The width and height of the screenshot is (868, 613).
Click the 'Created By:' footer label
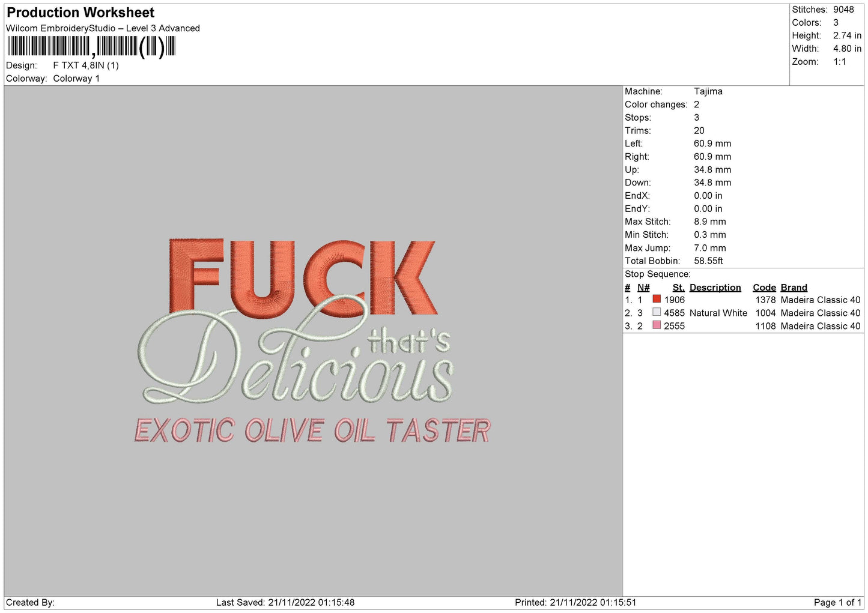[30, 602]
